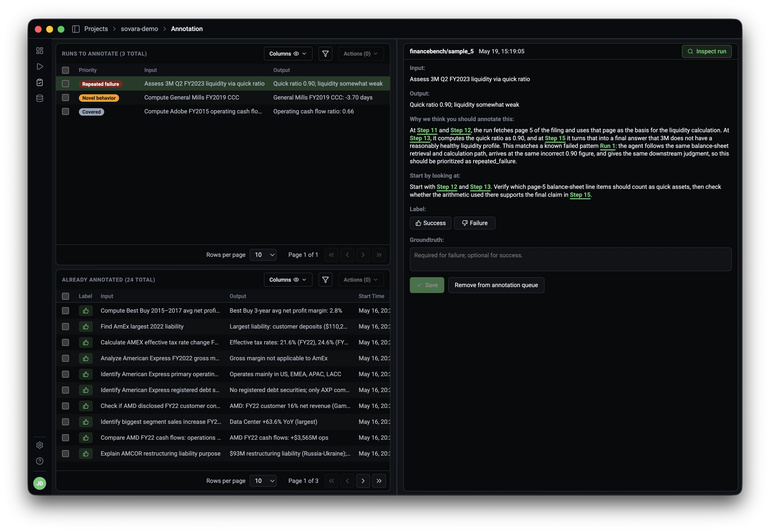Click thumbs-up label on Best Buy row
This screenshot has height=532, width=770.
coord(86,311)
